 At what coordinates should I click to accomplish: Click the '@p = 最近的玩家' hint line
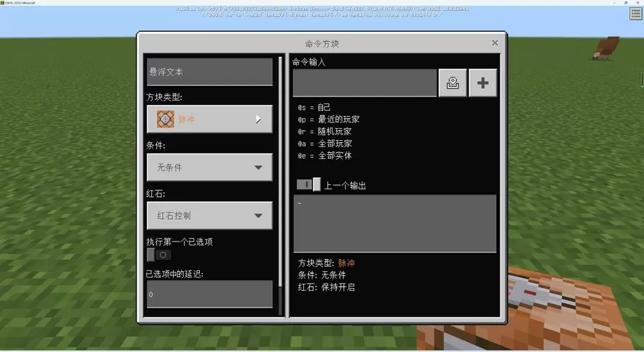(x=329, y=120)
